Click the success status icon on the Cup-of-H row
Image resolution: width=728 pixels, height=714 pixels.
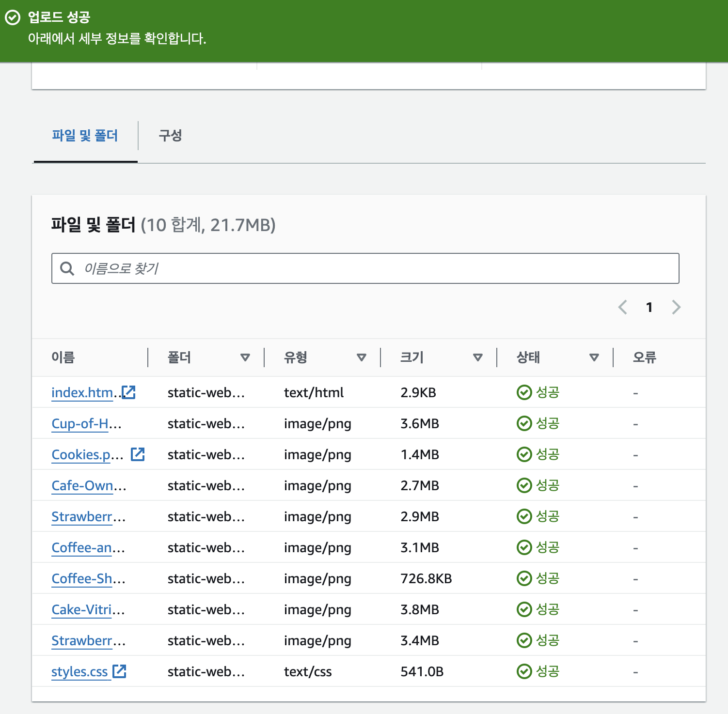524,423
